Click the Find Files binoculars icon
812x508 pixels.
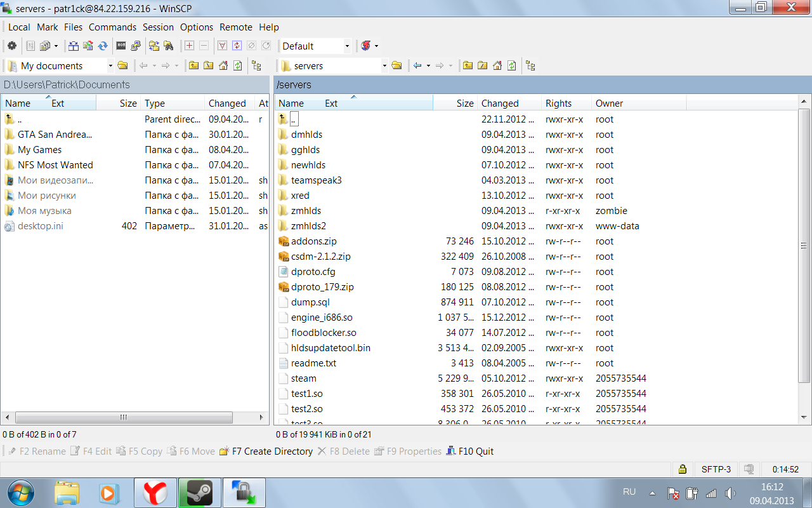point(168,46)
